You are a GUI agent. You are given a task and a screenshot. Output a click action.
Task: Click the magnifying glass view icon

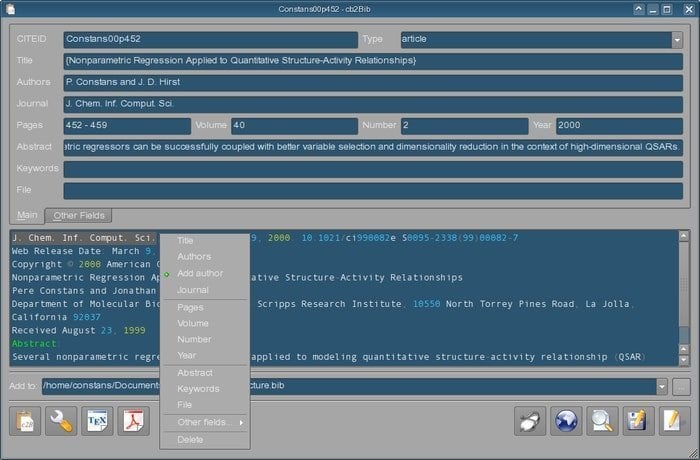602,421
